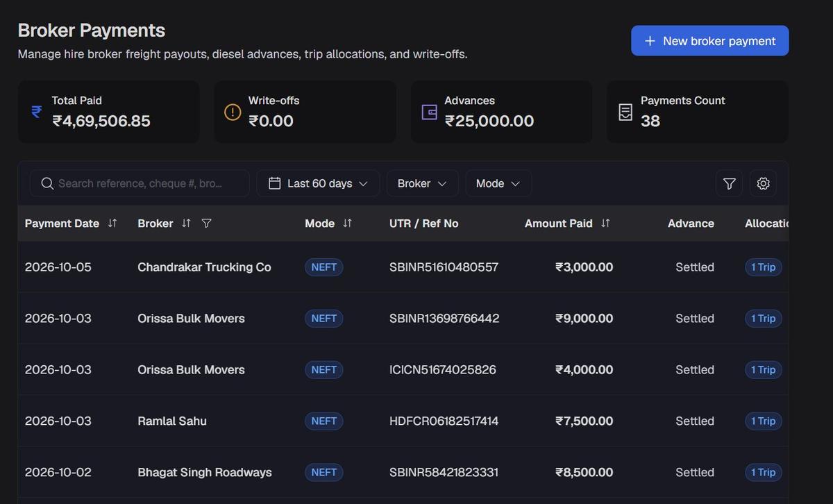Click the ₹7,500.00 amount cell
Viewport: 833px width, 504px height.
584,421
